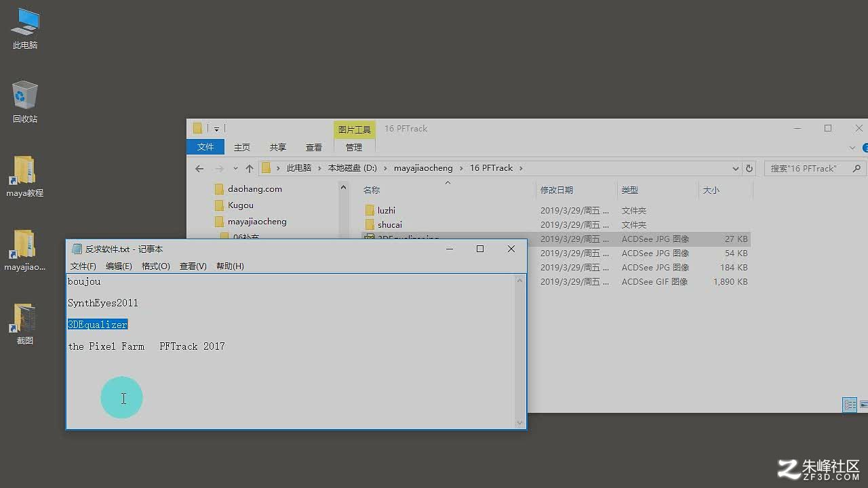Select the luzhi folder row
The height and width of the screenshot is (488, 868).
[x=556, y=210]
